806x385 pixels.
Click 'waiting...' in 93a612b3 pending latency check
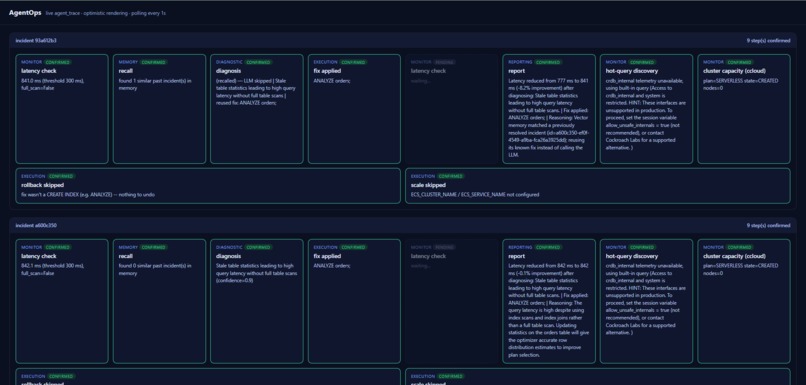(x=420, y=81)
